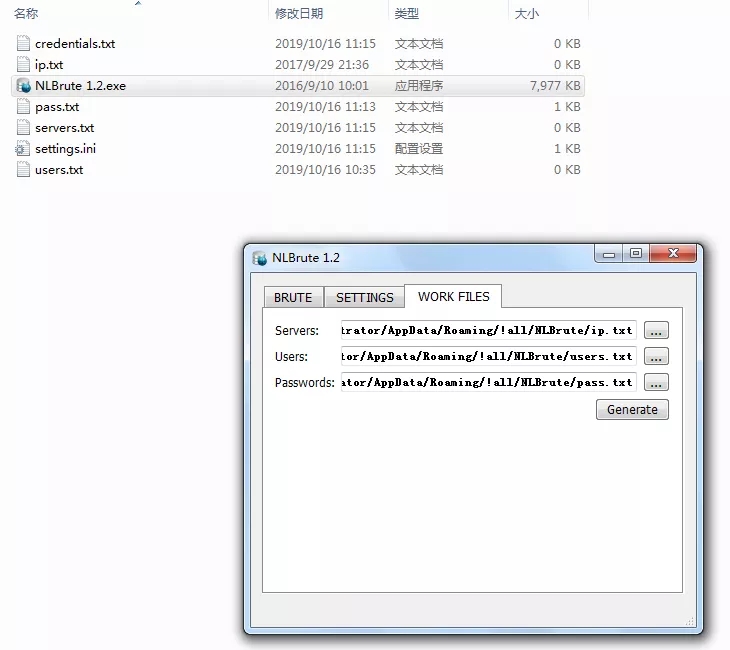This screenshot has height=650, width=730.
Task: Select the users.txt file icon
Action: pyautogui.click(x=24, y=170)
